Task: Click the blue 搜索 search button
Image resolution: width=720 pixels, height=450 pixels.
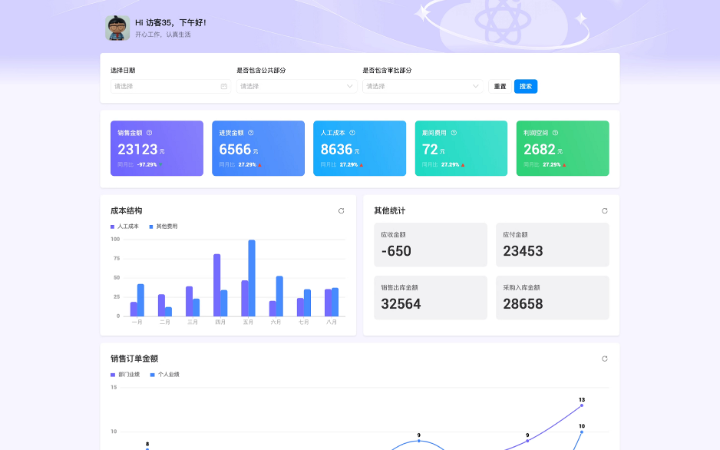Action: [526, 86]
